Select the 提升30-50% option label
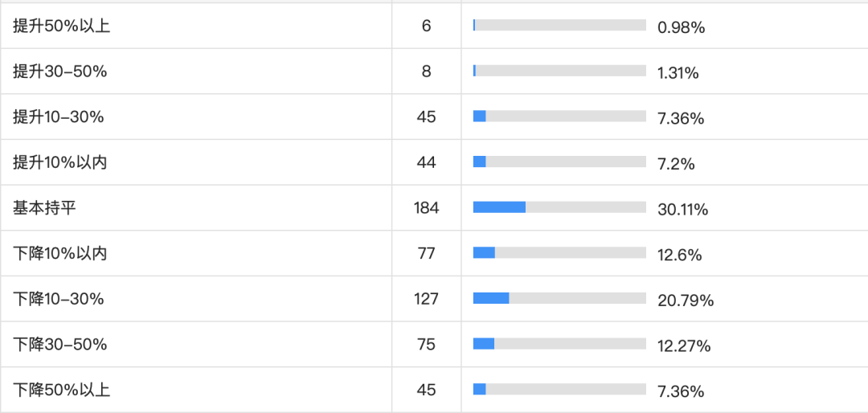 coord(60,72)
